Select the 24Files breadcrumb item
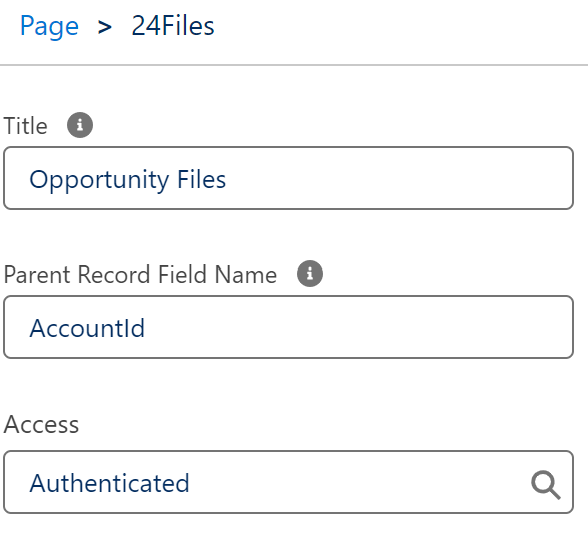This screenshot has width=588, height=536. pos(173,26)
